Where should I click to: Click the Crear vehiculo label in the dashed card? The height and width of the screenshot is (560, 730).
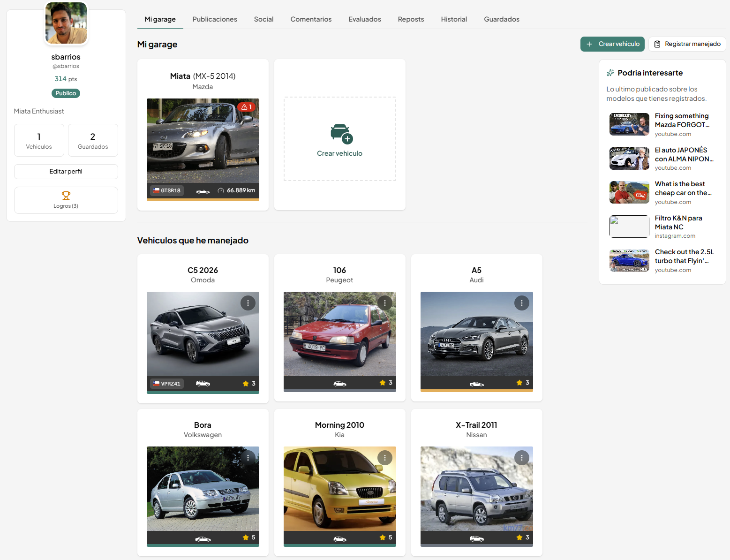coord(339,153)
